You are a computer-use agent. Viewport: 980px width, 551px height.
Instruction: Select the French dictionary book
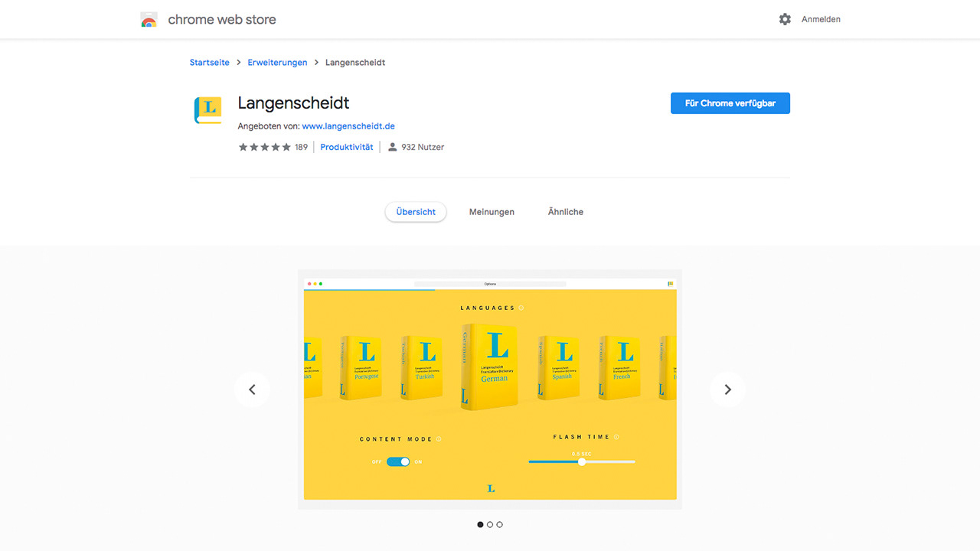(x=619, y=368)
